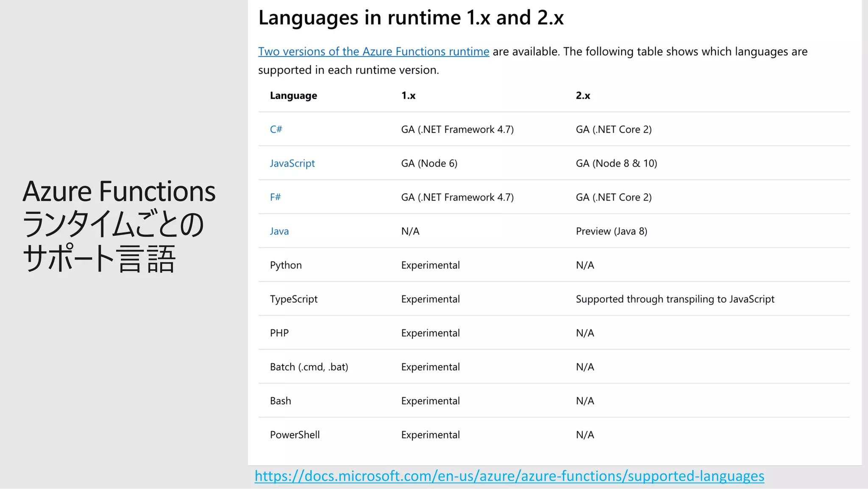Select the 'GA (Node 6)' cell
Viewport: 868px width, 489px height.
click(429, 163)
